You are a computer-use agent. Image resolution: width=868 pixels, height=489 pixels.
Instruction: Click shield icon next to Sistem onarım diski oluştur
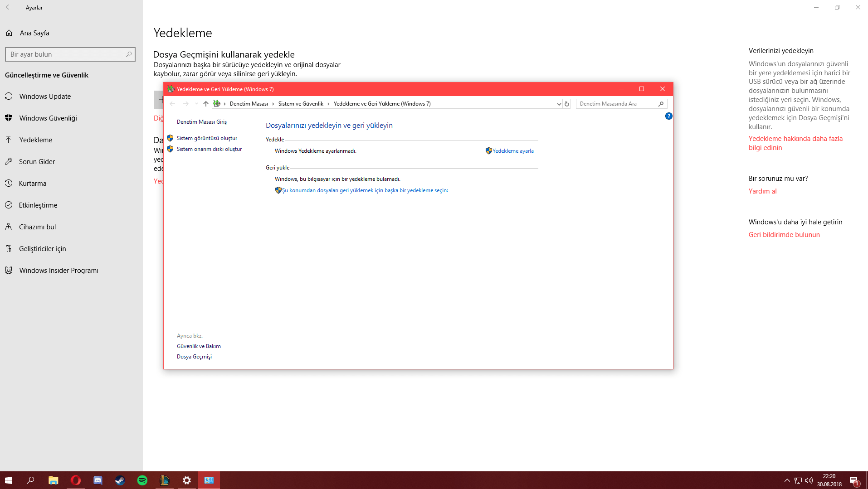click(171, 149)
